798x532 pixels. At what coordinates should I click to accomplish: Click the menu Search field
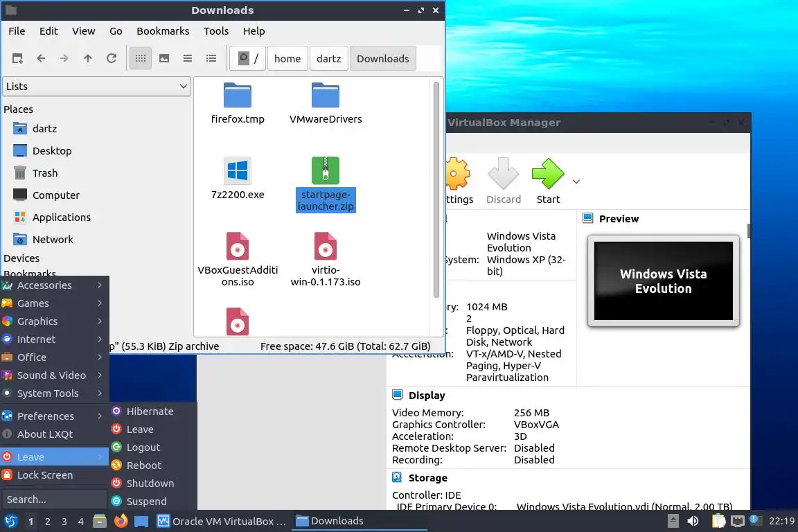(55, 499)
